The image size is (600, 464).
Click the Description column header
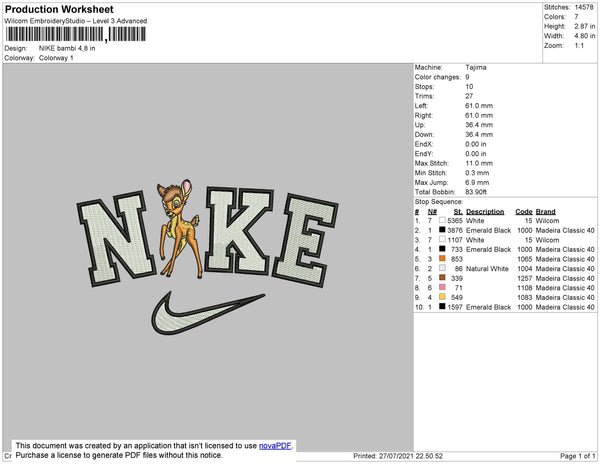pos(485,212)
